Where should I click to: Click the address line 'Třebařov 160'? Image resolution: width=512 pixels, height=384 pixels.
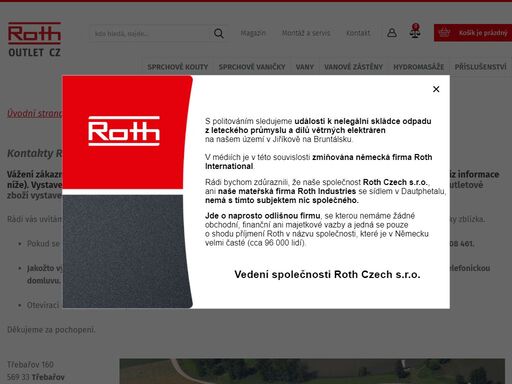tap(30, 365)
